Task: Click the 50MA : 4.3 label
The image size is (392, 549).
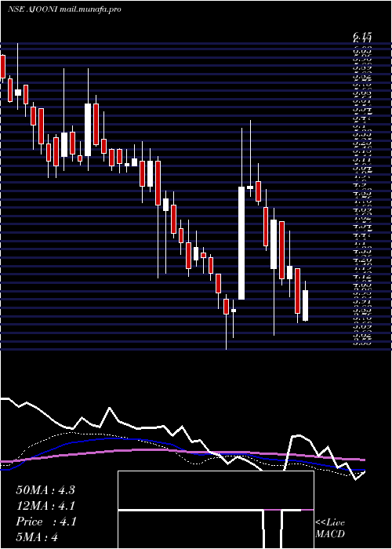Action: pos(45,490)
